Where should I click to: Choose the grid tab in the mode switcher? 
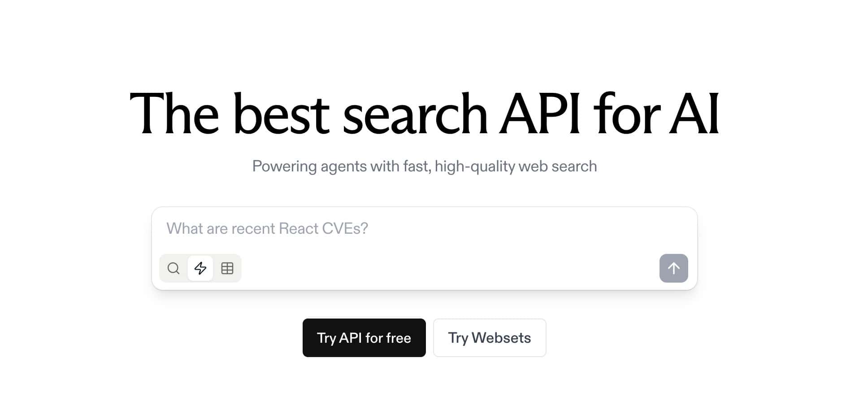click(227, 268)
